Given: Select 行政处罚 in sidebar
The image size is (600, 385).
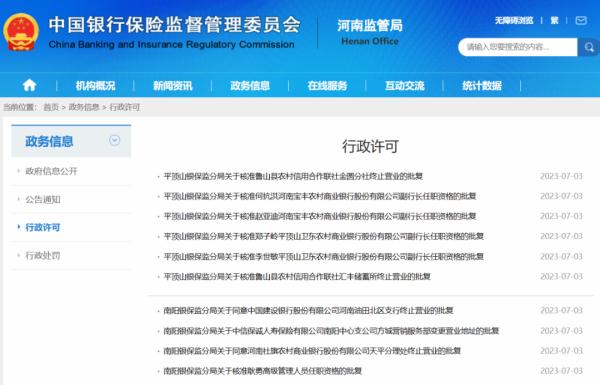Looking at the screenshot, I should [43, 255].
